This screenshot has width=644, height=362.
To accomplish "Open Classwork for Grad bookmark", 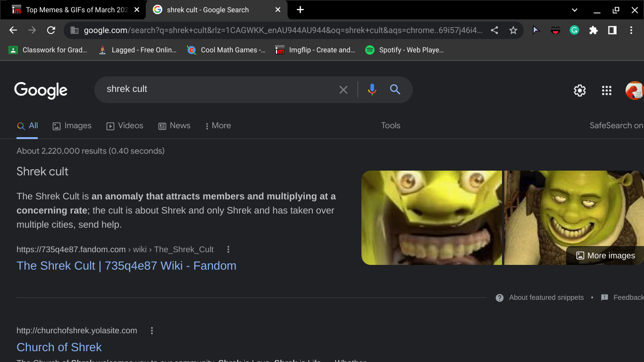I will (x=48, y=50).
